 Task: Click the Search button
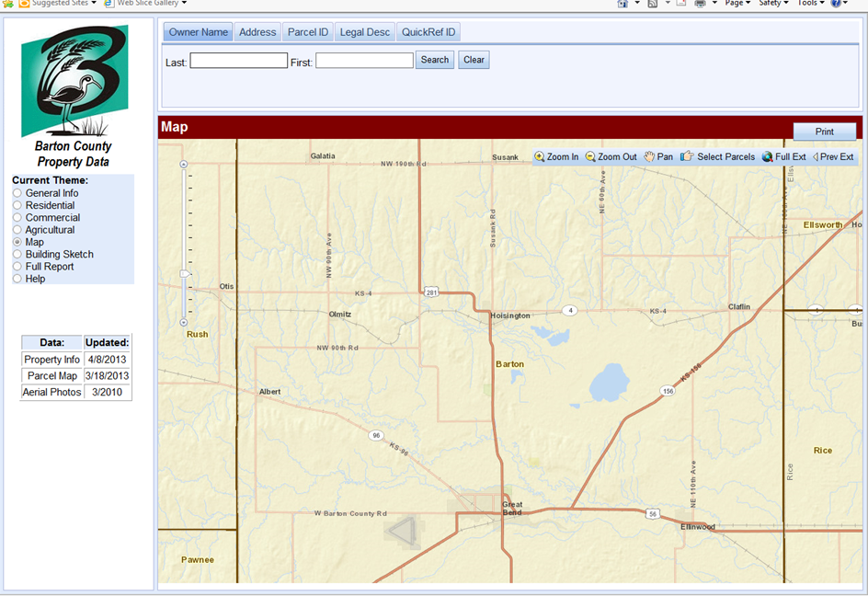[x=433, y=60]
